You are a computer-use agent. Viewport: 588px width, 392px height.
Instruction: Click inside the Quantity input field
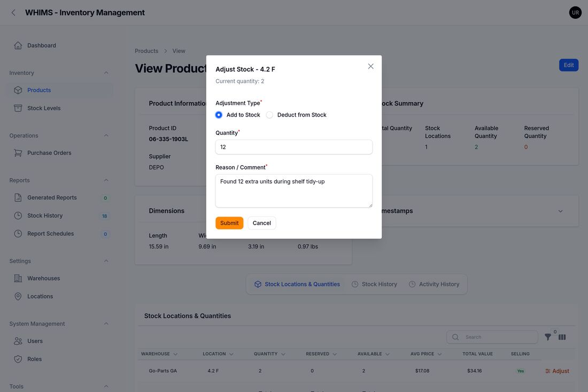pos(293,147)
